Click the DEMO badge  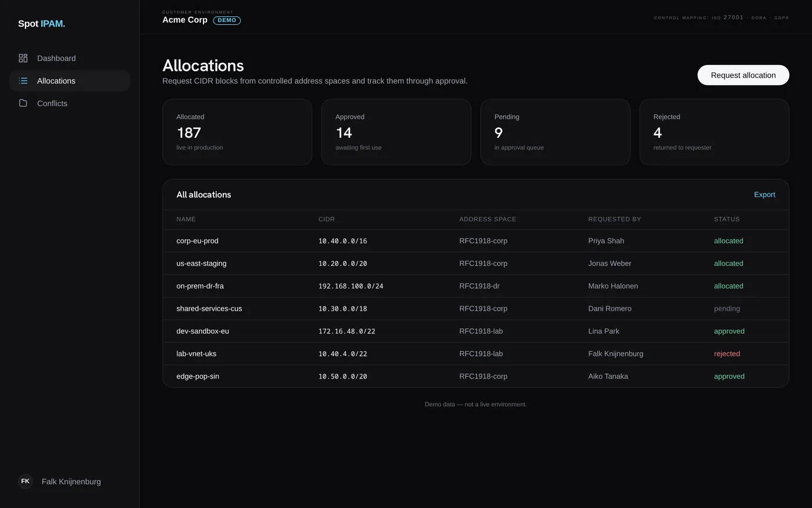click(x=227, y=20)
